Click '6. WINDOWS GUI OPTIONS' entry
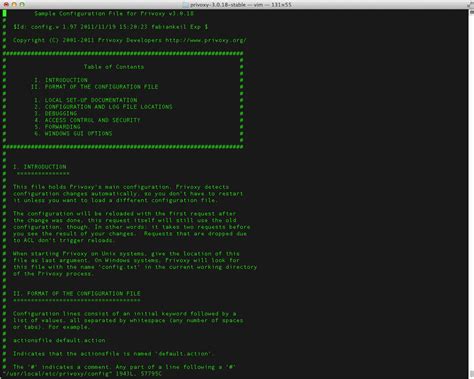Image resolution: width=474 pixels, height=379 pixels. point(73,134)
